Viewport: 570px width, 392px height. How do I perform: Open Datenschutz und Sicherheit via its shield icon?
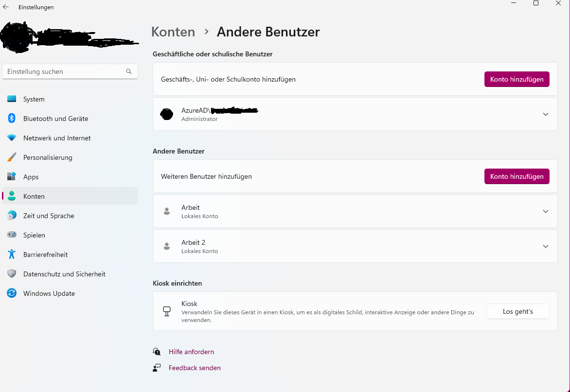11,274
